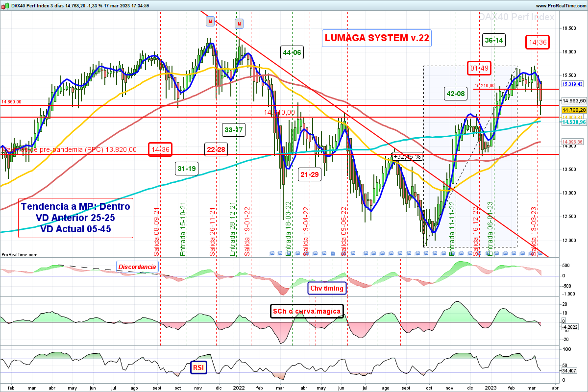Select the LUMAGA SYSTEM v.22 title label
Image resolution: width=588 pixels, height=392 pixels.
pos(376,38)
